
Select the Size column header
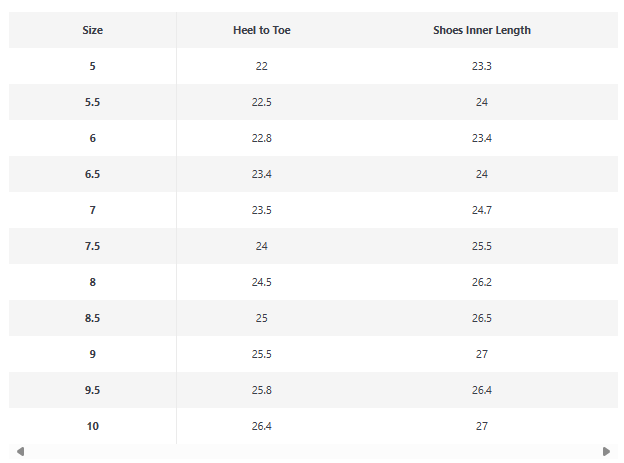(x=92, y=30)
